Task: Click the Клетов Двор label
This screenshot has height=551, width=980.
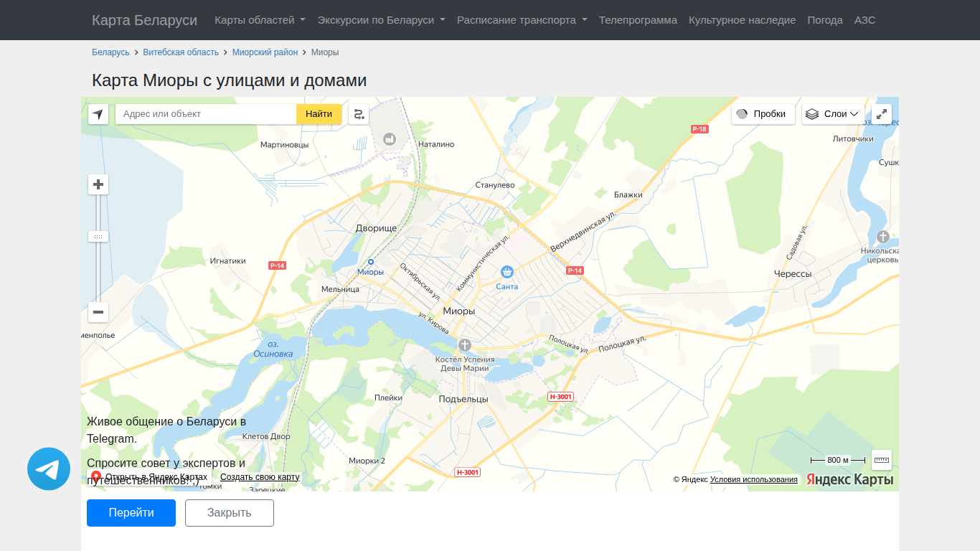Action: click(266, 436)
